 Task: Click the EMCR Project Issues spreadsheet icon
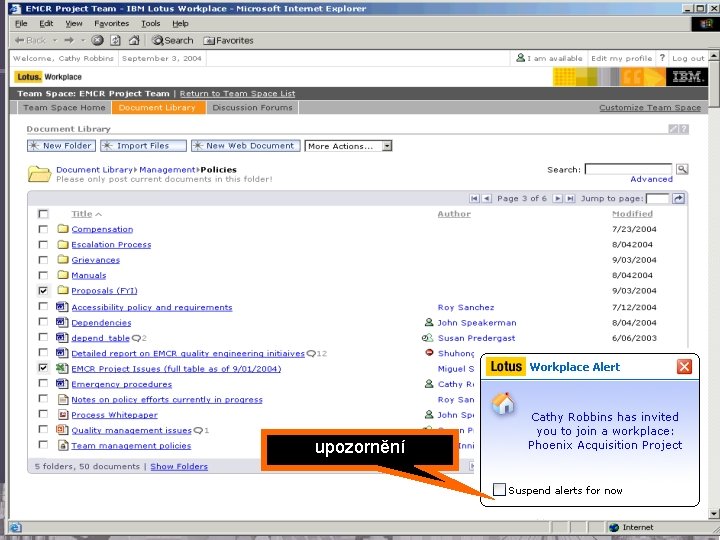62,368
